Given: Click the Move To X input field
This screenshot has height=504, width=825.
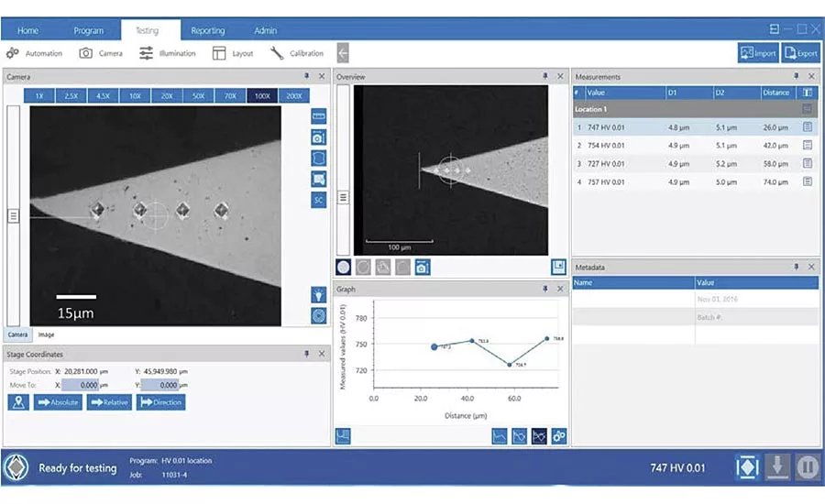Looking at the screenshot, I should click(x=80, y=385).
